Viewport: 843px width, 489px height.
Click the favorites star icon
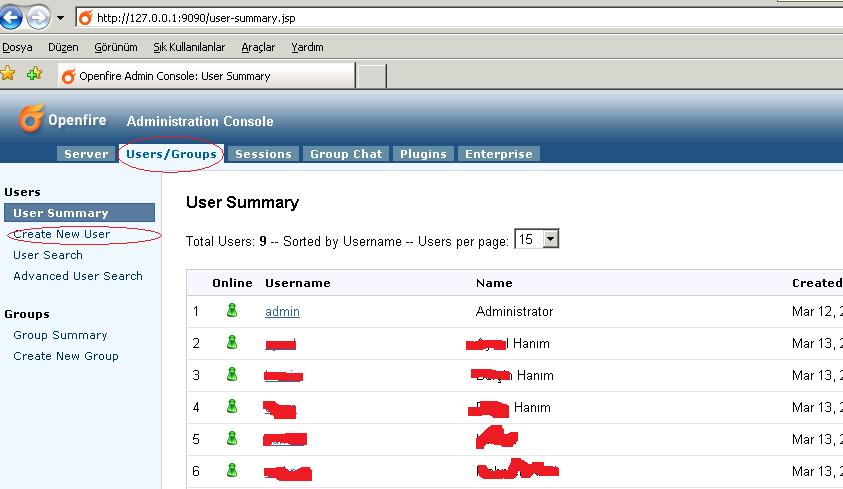pyautogui.click(x=8, y=73)
